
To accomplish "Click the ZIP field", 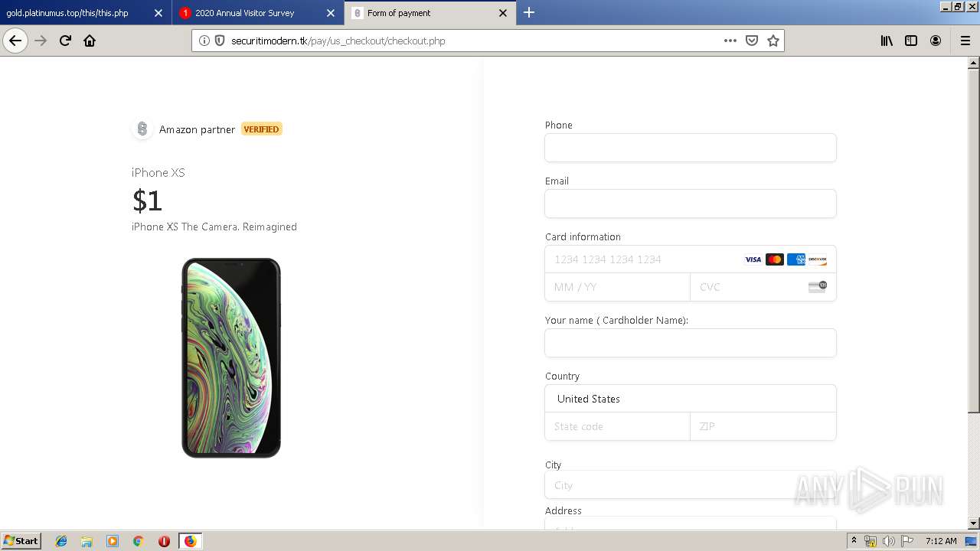I will coord(763,426).
